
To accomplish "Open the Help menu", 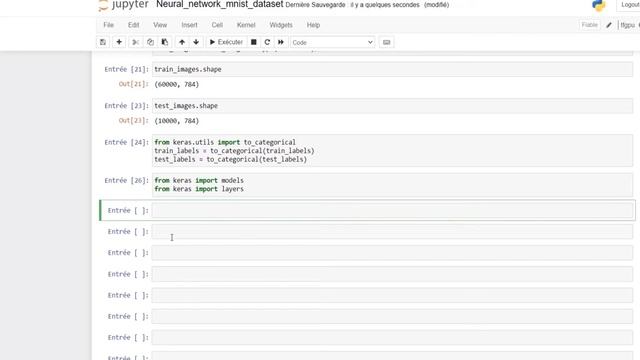I will click(x=313, y=25).
